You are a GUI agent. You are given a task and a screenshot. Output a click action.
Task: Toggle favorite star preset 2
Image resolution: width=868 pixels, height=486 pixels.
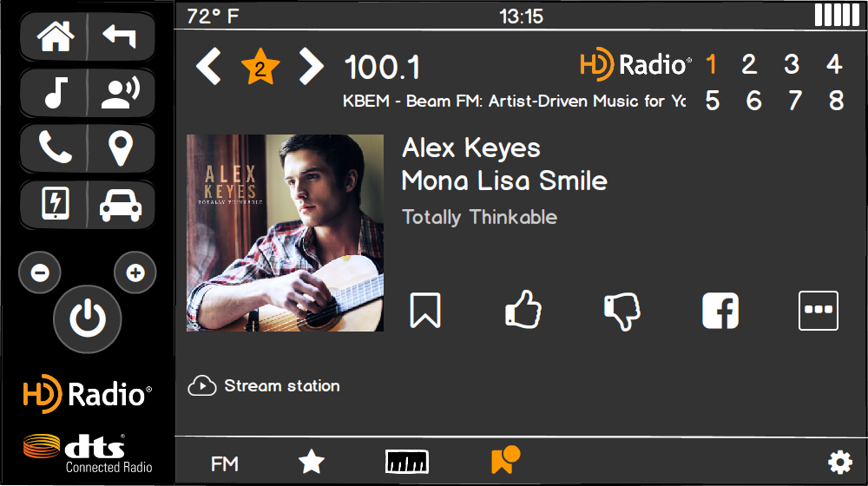pyautogui.click(x=260, y=67)
